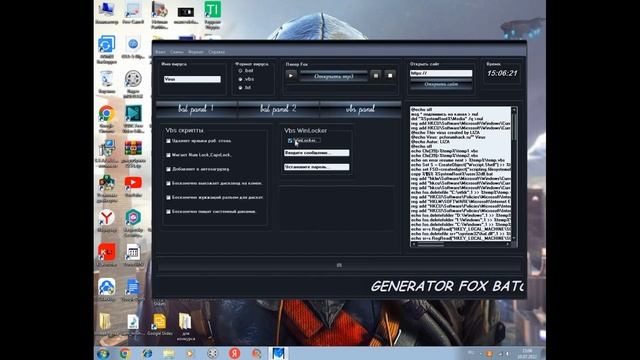The width and height of the screenshot is (640, 360).
Task: Click the scroll-right arrow of the code box
Action: (x=508, y=244)
